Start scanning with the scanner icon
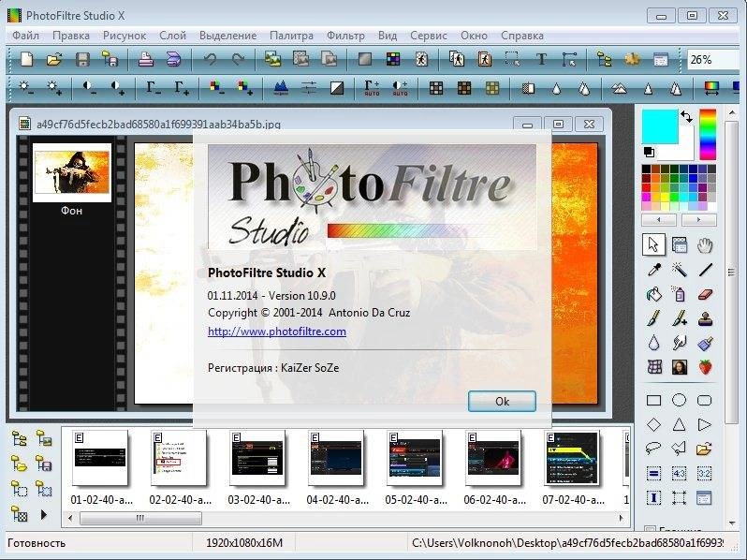This screenshot has width=747, height=560. [174, 60]
